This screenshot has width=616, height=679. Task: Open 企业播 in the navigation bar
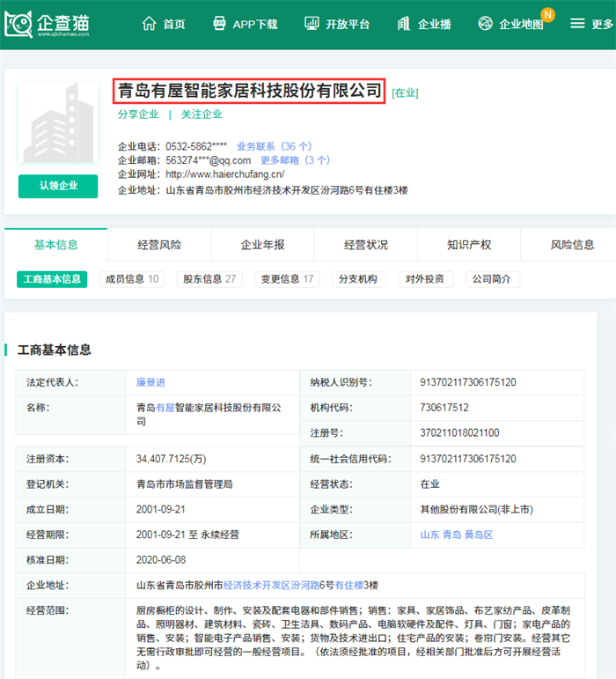click(435, 25)
